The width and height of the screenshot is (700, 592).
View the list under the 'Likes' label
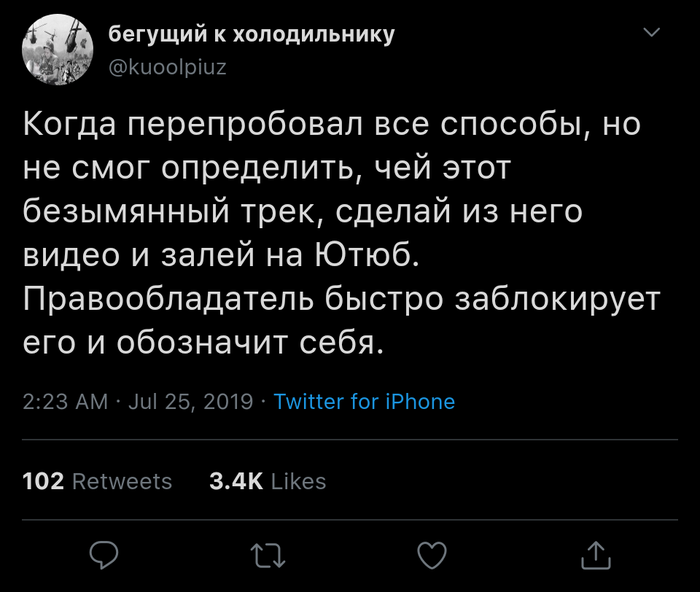click(299, 482)
